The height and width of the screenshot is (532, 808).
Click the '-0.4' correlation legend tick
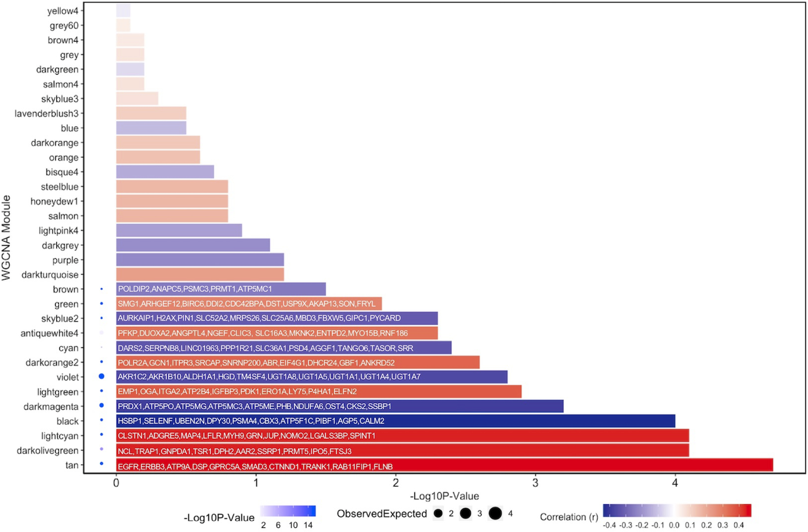[x=609, y=525]
